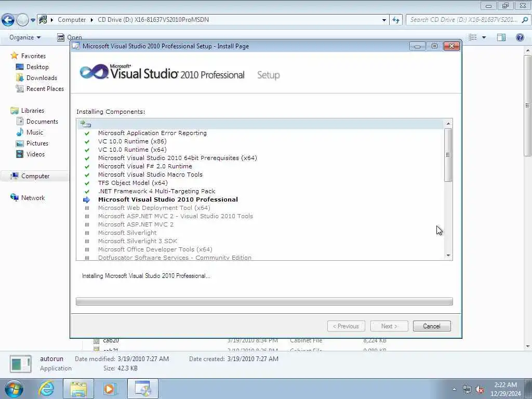The height and width of the screenshot is (399, 532).
Task: Click the search magnifier icon
Action: click(525, 20)
